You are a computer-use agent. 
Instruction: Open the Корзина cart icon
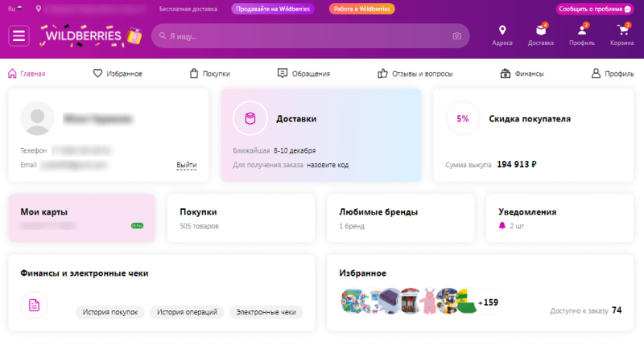point(622,30)
